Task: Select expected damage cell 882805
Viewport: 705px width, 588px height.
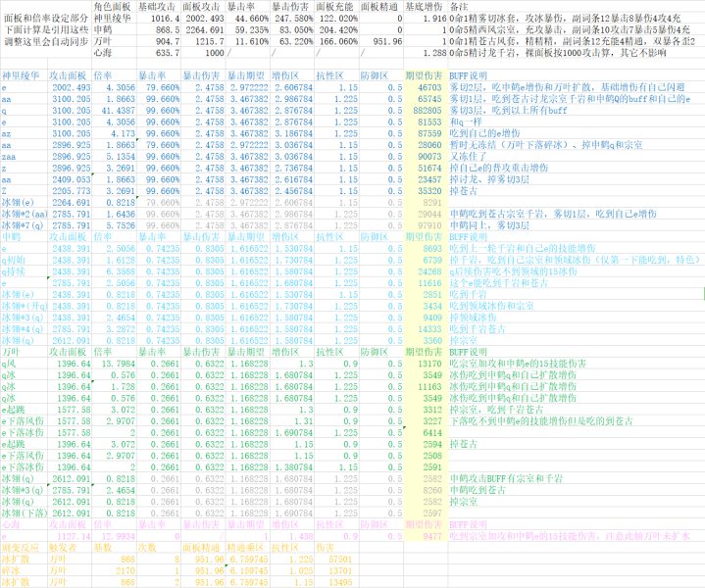Action: coord(428,110)
